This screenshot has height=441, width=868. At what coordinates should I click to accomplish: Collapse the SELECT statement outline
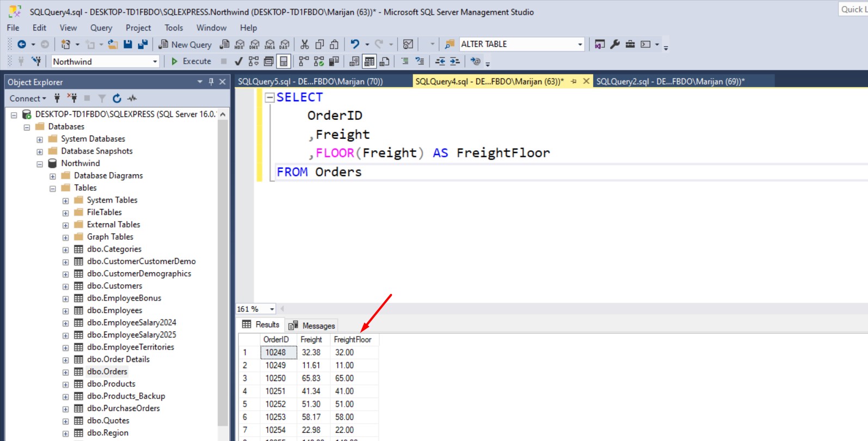click(269, 97)
